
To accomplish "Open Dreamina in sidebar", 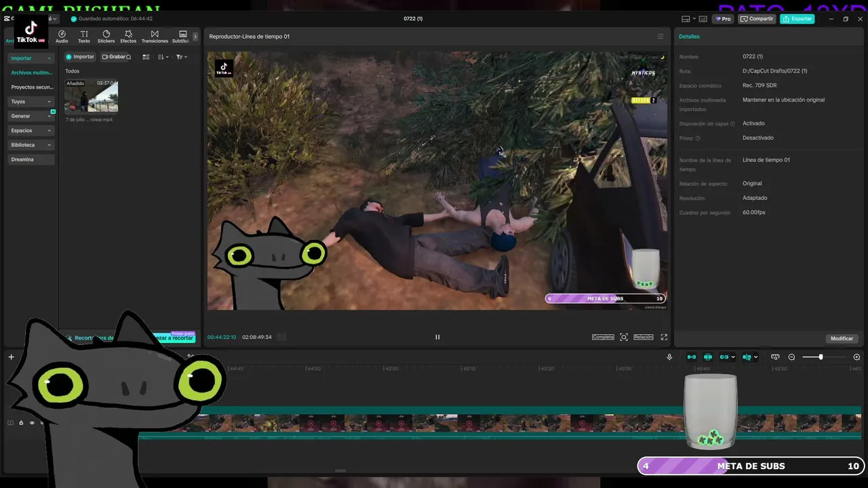I will point(31,159).
